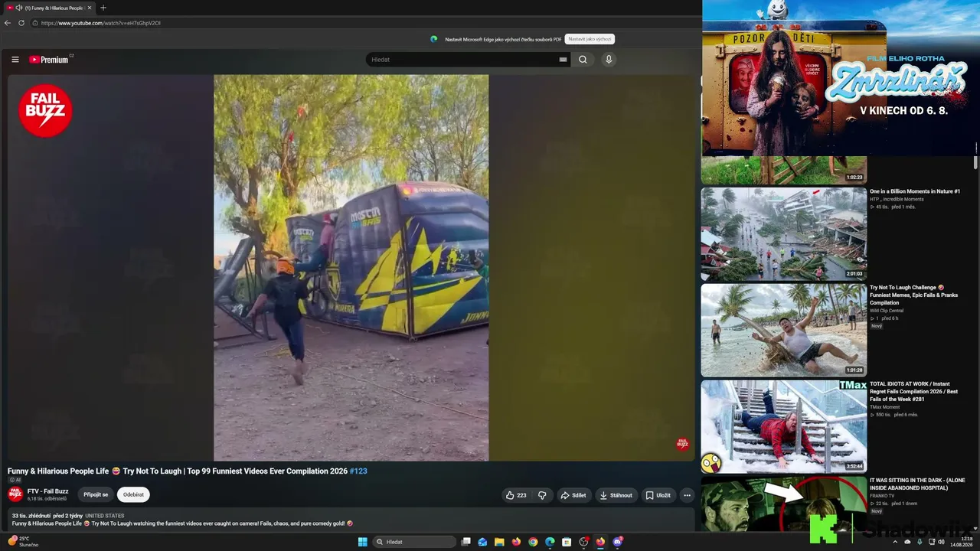Click the YouTube search magnifier button
Image resolution: width=980 pixels, height=551 pixels.
point(583,60)
